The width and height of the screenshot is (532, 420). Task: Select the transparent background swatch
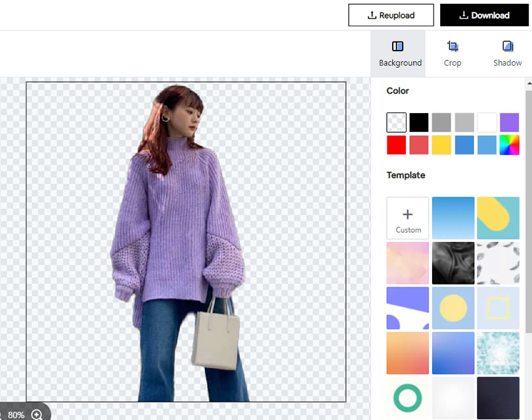(396, 122)
